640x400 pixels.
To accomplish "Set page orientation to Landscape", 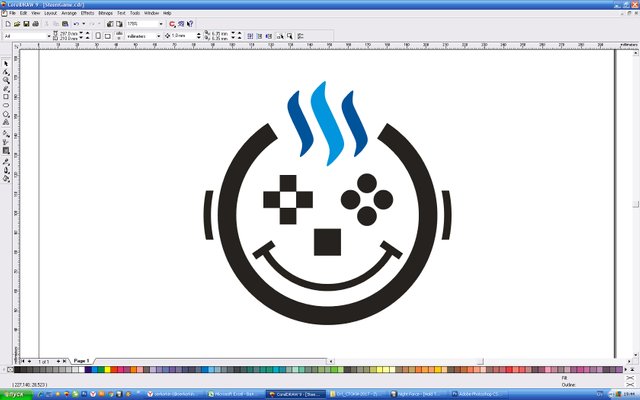I will 107,36.
